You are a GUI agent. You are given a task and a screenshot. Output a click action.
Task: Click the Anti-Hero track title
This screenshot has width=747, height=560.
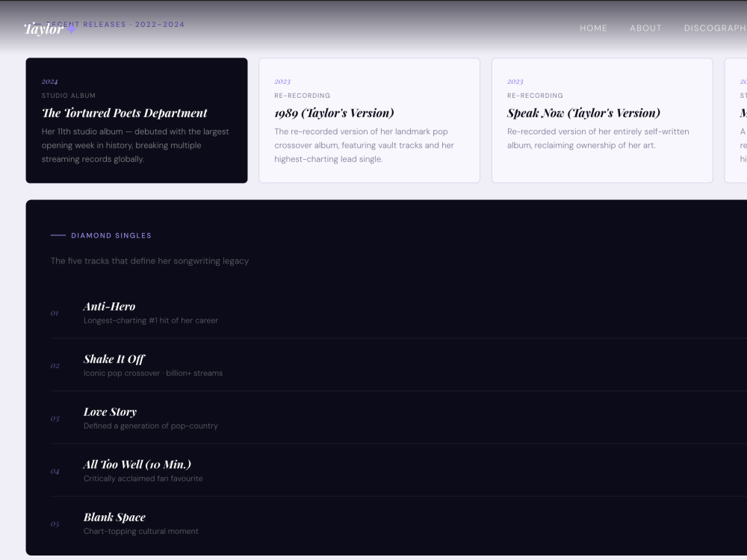[x=109, y=306]
